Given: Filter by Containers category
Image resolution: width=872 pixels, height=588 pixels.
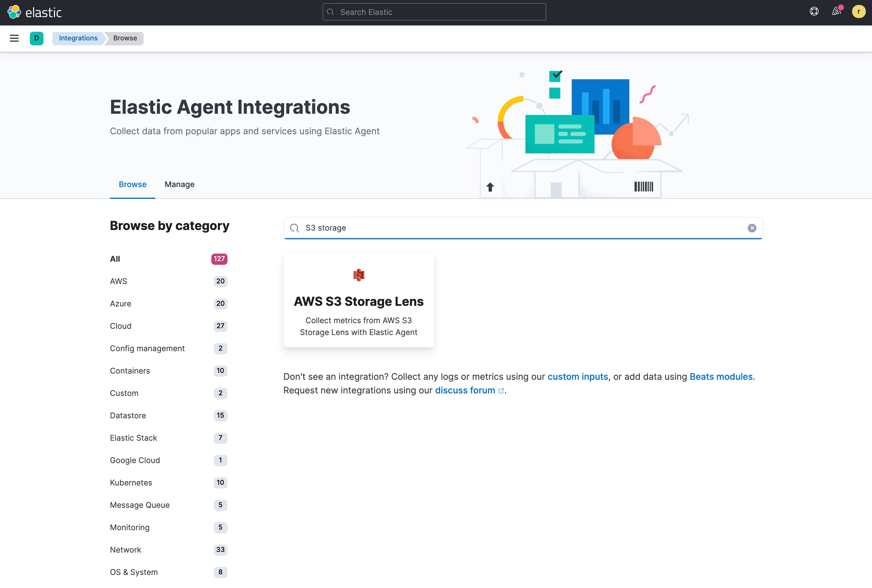Looking at the screenshot, I should point(169,371).
